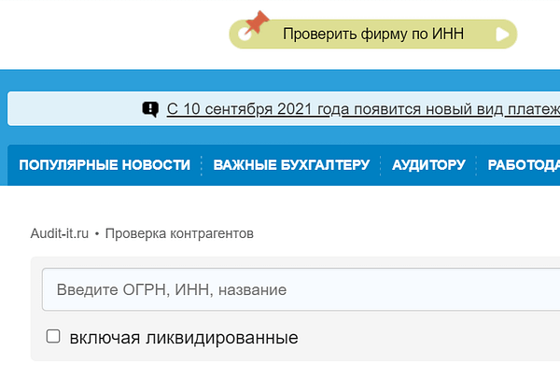Open the "Популярные новости" menu item
Image resolution: width=560 pixels, height=392 pixels.
pyautogui.click(x=104, y=165)
